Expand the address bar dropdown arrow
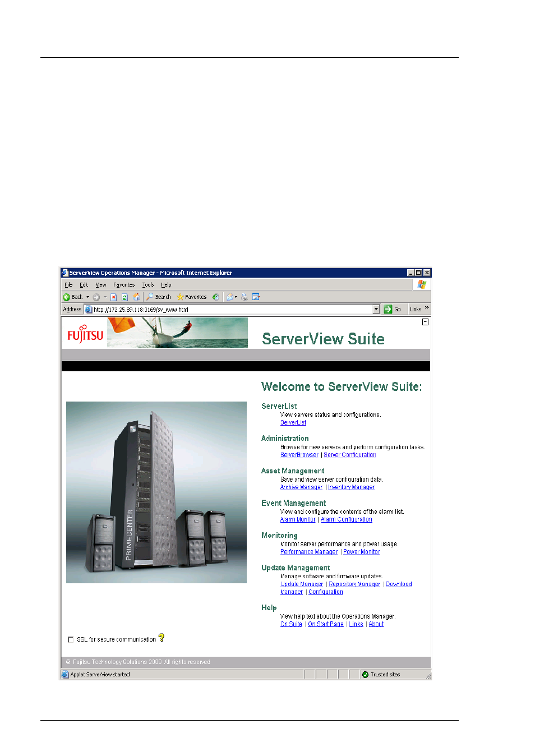This screenshot has height=756, width=535. [x=376, y=309]
